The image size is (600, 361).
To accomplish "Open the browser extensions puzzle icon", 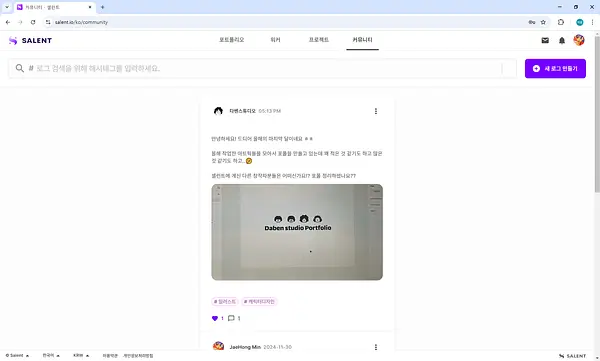I will (561, 22).
